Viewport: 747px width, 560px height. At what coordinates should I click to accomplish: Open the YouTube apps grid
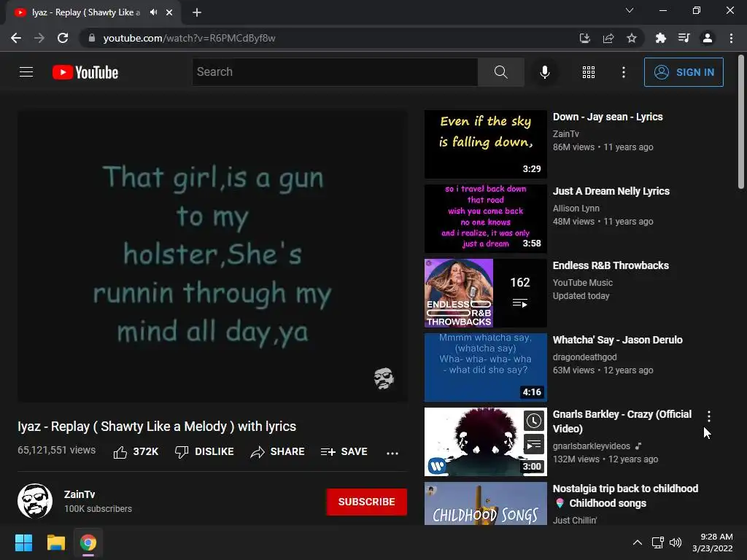click(x=589, y=72)
